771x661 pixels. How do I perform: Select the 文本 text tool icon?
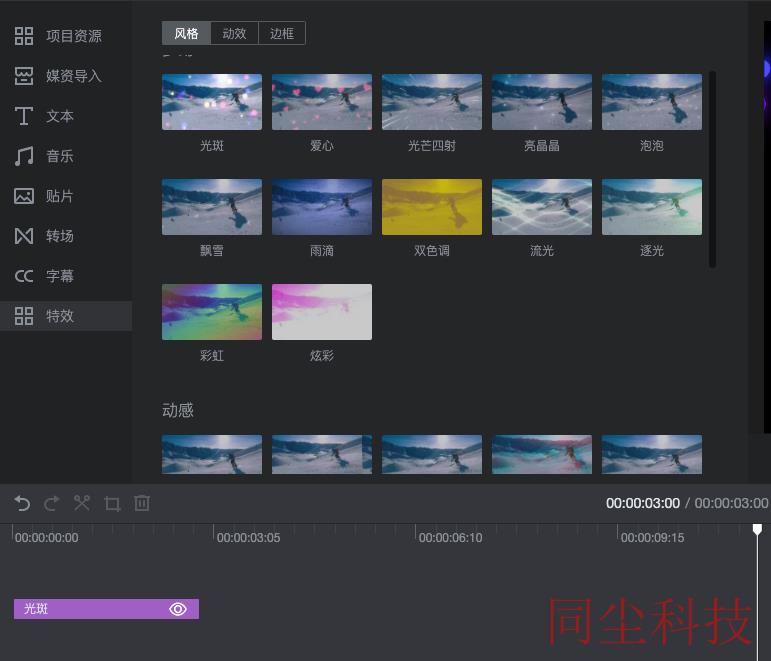[x=24, y=116]
